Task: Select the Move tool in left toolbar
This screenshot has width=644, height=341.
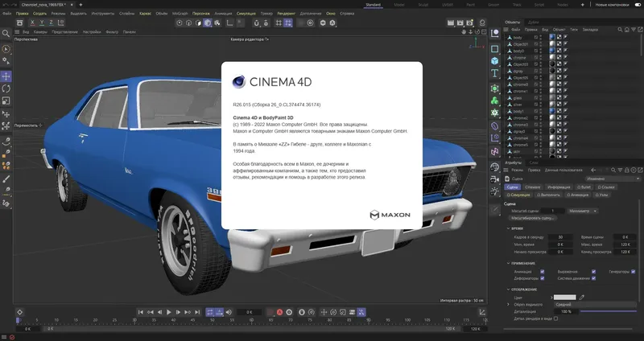Action: (6, 76)
